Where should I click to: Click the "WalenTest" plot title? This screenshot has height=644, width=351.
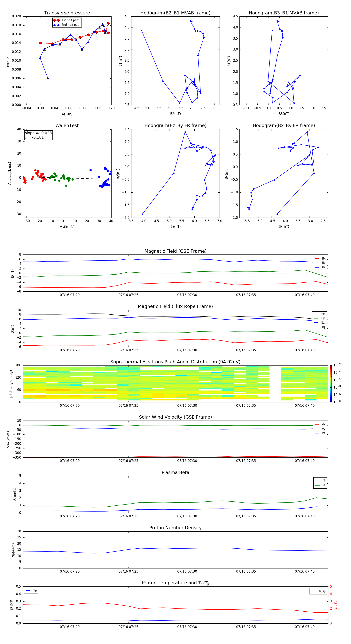[67, 125]
